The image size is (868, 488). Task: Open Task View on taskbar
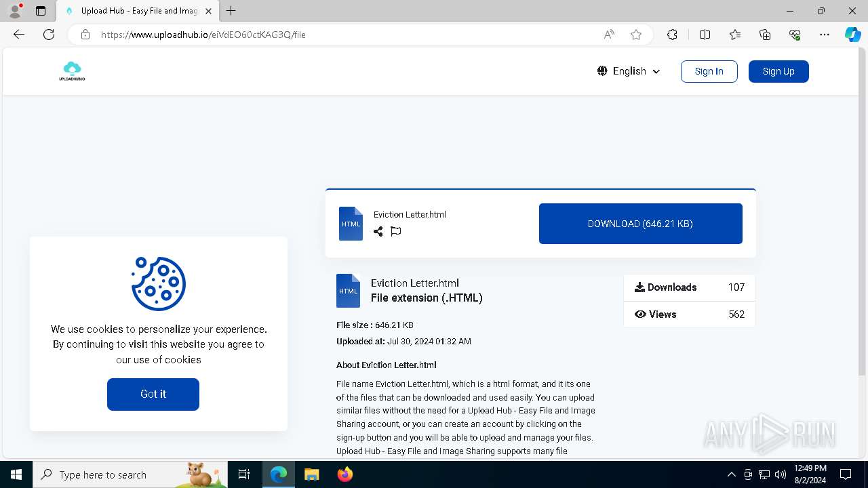pos(244,474)
